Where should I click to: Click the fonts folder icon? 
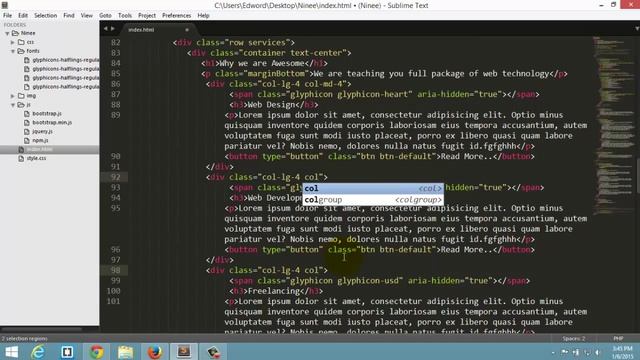point(21,51)
